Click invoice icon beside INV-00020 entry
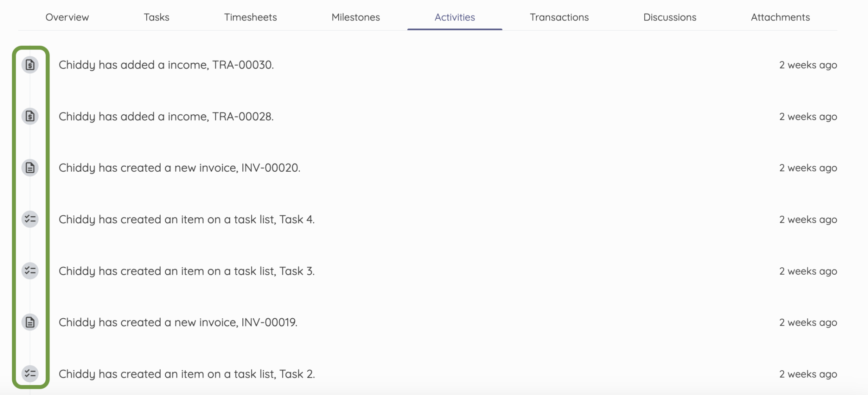Screen dimensions: 868x395 pyautogui.click(x=30, y=168)
